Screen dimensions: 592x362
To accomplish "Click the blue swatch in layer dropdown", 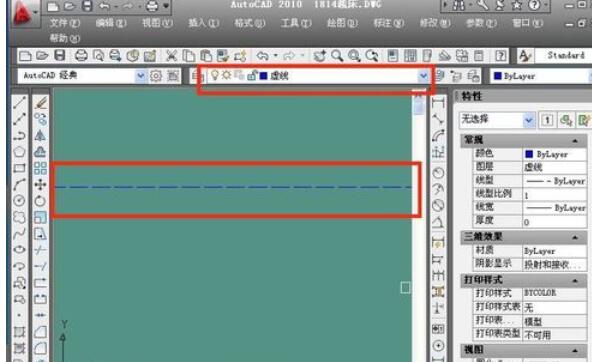I will click(264, 76).
